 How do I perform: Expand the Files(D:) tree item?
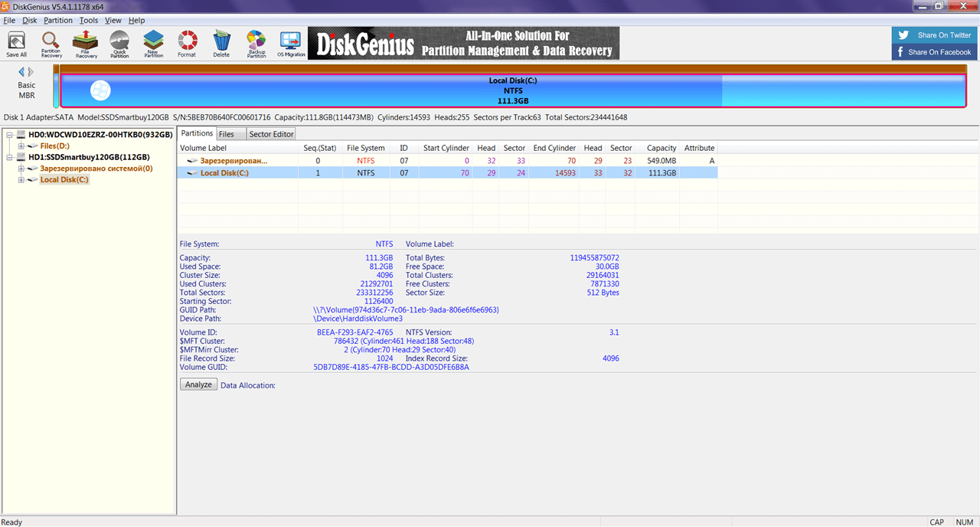pyautogui.click(x=21, y=146)
